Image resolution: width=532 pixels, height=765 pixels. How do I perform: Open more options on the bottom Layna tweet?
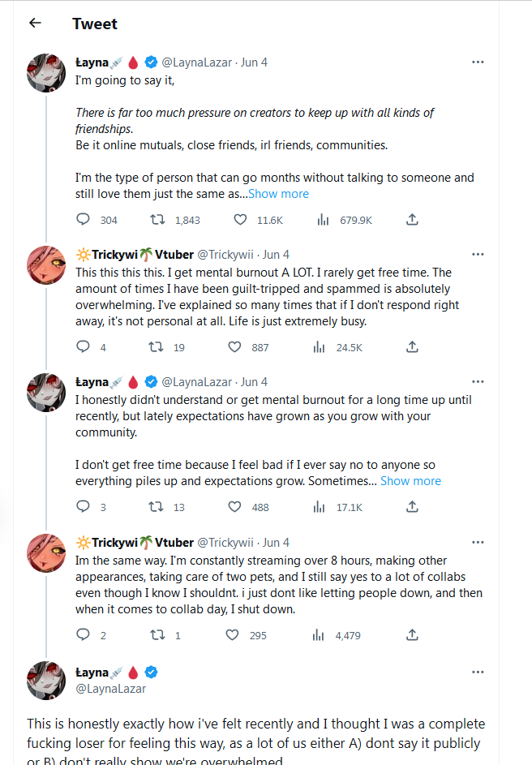tap(478, 673)
